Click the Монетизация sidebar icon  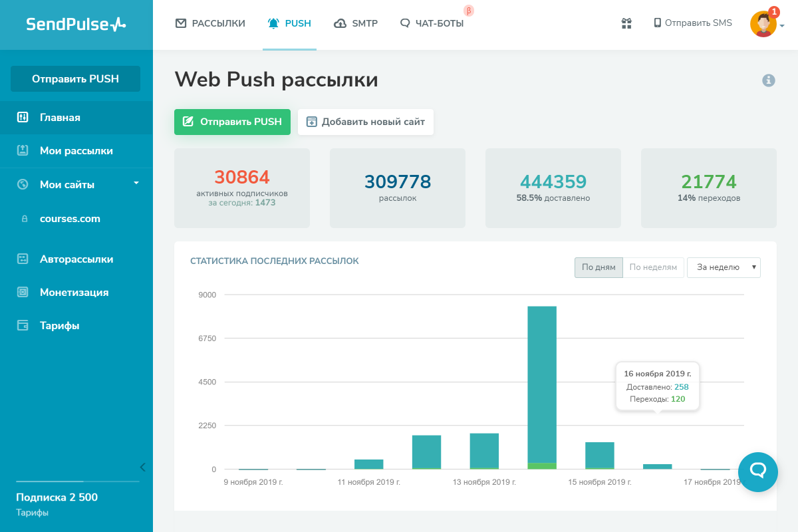[x=23, y=293]
